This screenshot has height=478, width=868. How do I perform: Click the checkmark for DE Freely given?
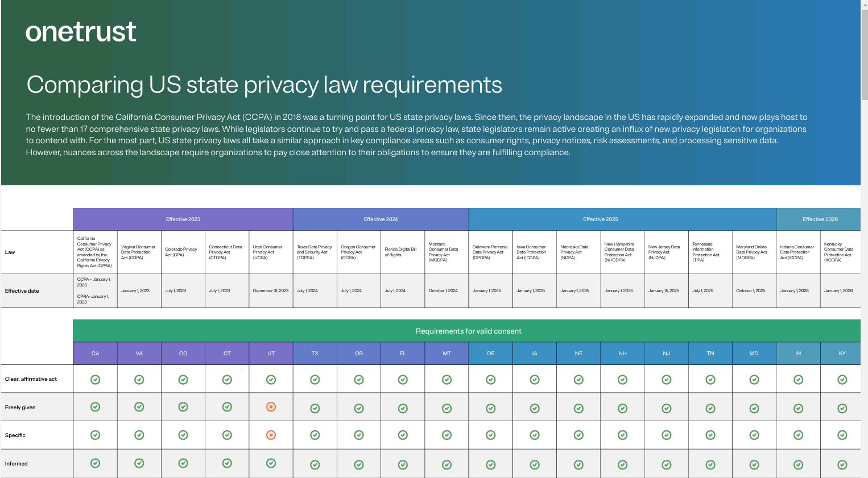[x=490, y=407]
